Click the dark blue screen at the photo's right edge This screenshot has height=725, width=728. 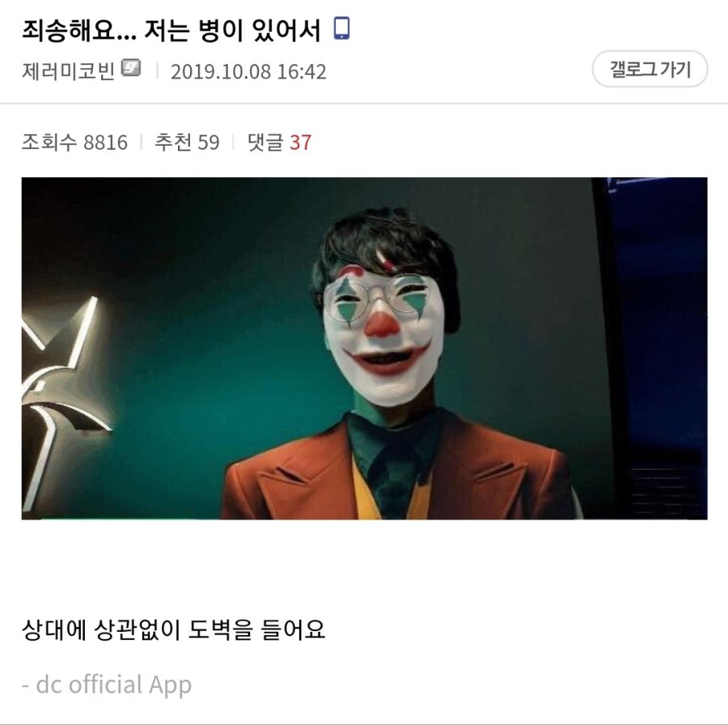tap(659, 348)
